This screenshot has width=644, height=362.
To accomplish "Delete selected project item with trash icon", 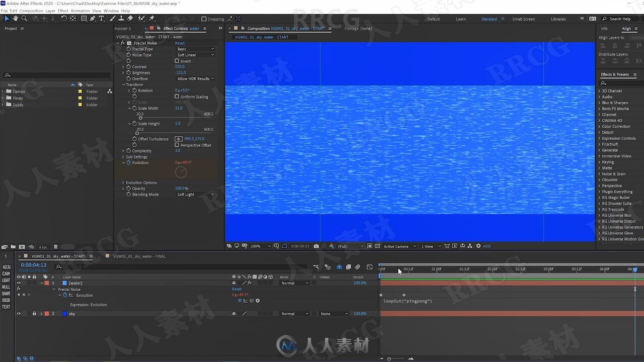I will click(x=56, y=247).
